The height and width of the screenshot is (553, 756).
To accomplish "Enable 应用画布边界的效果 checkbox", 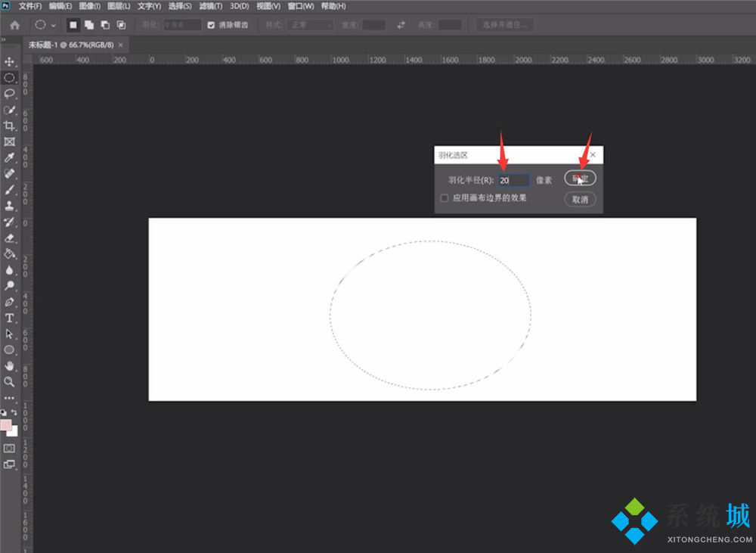I will coord(445,198).
